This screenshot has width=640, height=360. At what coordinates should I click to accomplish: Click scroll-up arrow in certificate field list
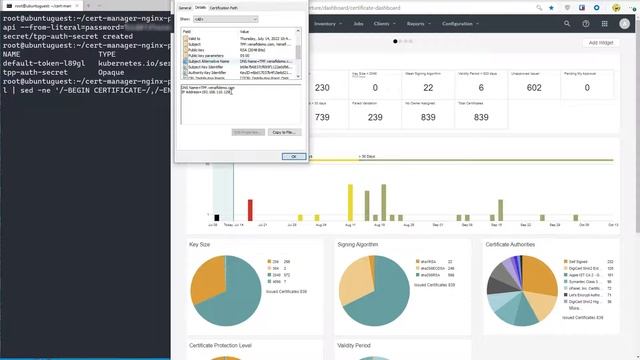point(298,31)
